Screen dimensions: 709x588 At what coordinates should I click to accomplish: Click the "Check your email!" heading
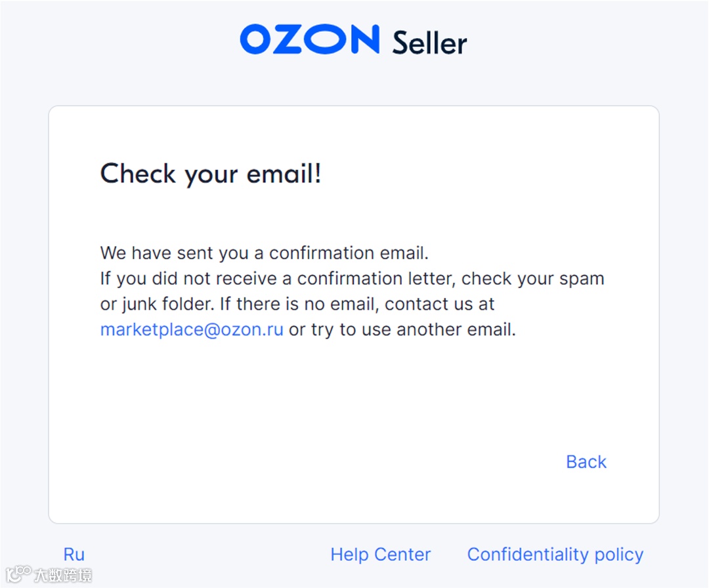pos(211,175)
